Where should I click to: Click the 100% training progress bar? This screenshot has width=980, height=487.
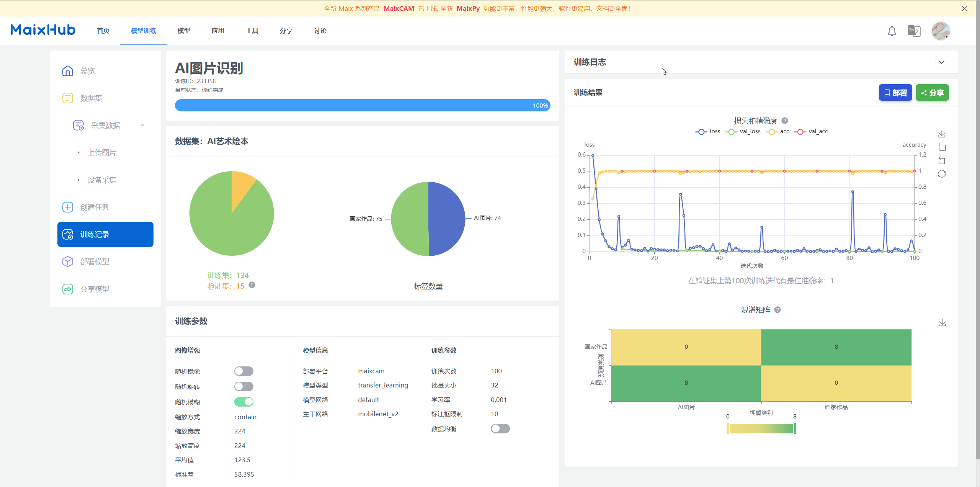(x=363, y=105)
